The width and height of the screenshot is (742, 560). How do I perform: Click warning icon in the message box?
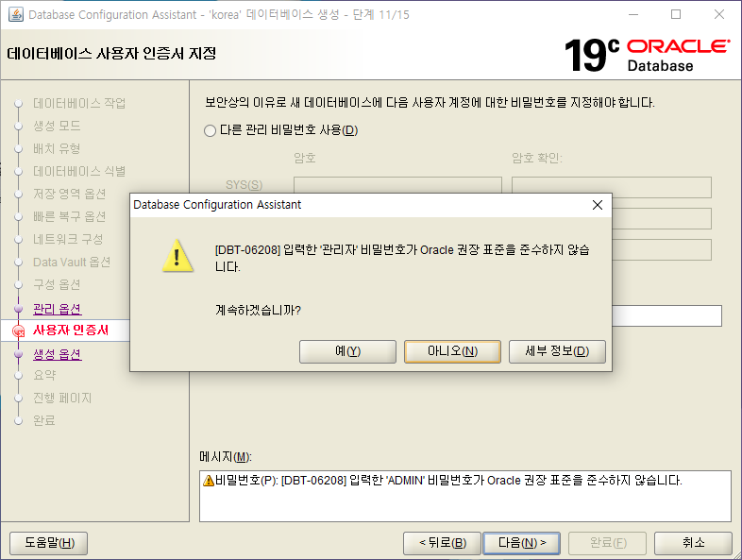pos(209,481)
